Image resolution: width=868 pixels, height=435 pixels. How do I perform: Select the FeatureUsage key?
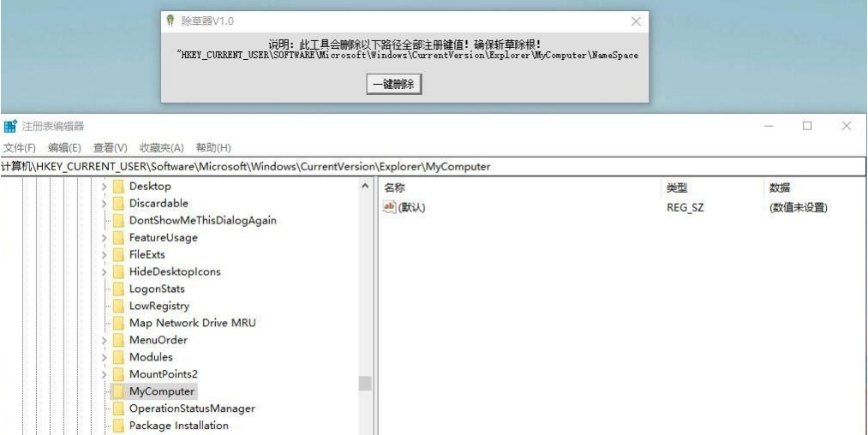tap(164, 237)
